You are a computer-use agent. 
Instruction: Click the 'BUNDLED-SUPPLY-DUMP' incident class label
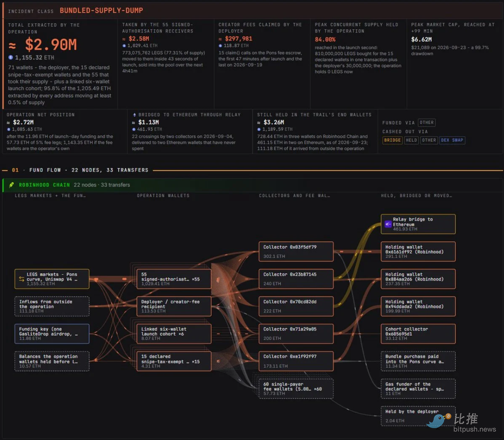coord(101,11)
